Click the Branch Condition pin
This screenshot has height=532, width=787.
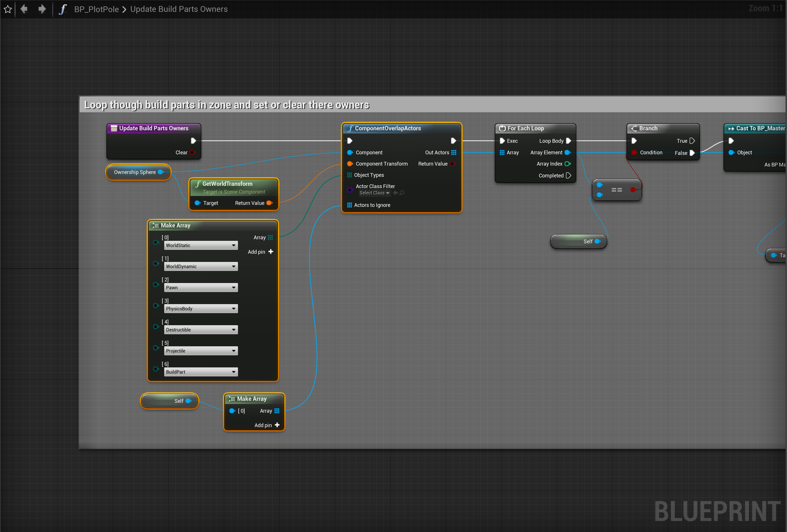[634, 152]
